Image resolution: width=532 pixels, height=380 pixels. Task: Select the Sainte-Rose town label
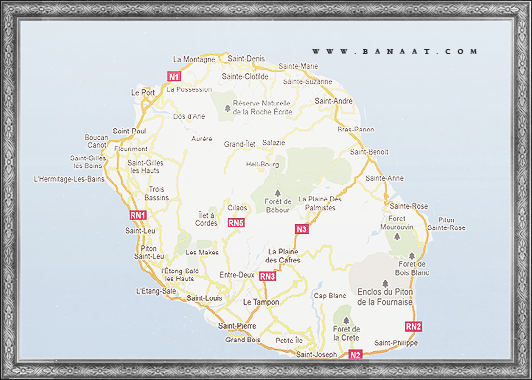(408, 206)
